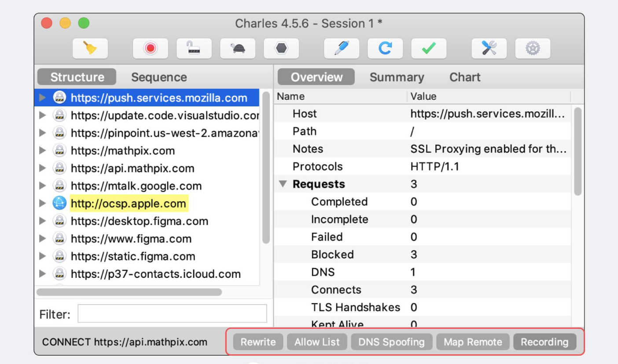Expand the push.services.mozilla.com node

click(42, 98)
